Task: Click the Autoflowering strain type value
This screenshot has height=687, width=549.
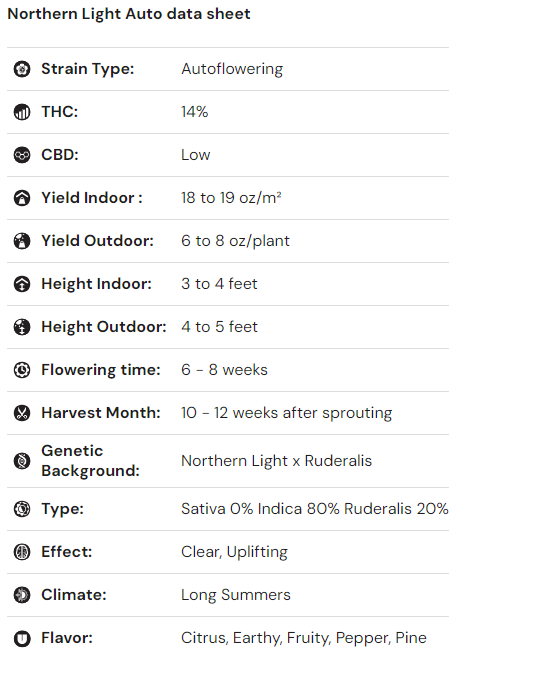Action: pyautogui.click(x=232, y=69)
